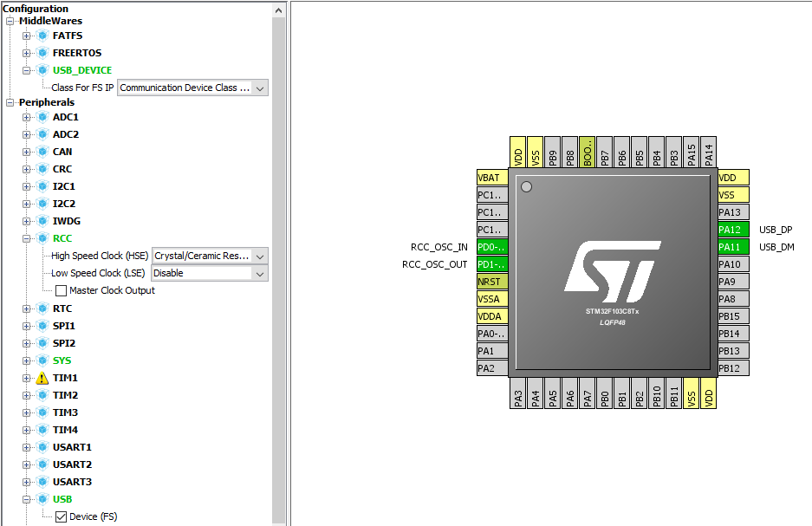812x526 pixels.
Task: Click the FREERTOS cube icon
Action: tap(43, 53)
